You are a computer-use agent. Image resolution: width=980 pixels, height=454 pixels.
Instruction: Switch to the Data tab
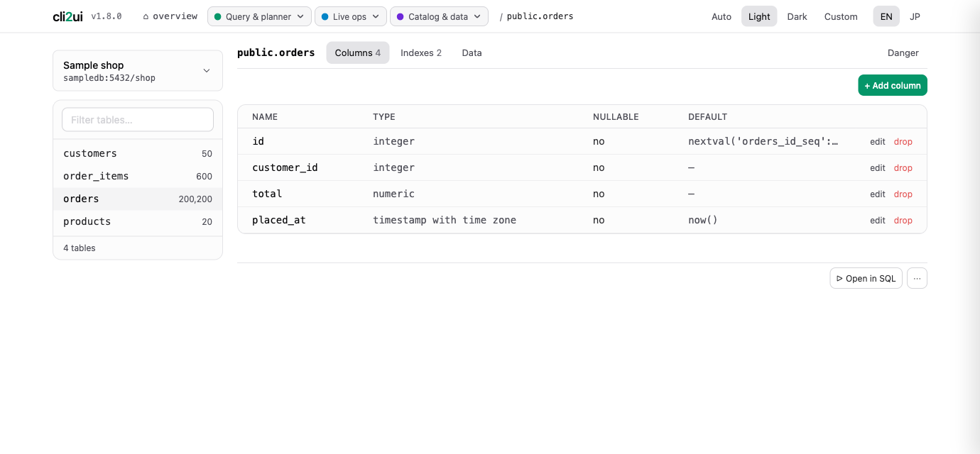[x=472, y=52]
